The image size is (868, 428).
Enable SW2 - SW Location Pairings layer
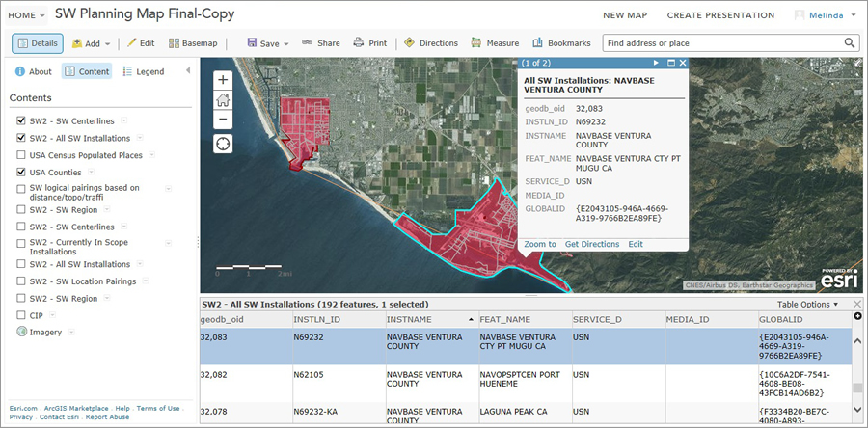21,281
